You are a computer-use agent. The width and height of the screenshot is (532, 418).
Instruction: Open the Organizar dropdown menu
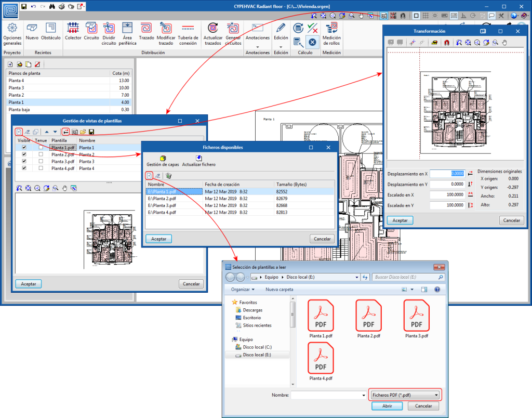coord(243,289)
